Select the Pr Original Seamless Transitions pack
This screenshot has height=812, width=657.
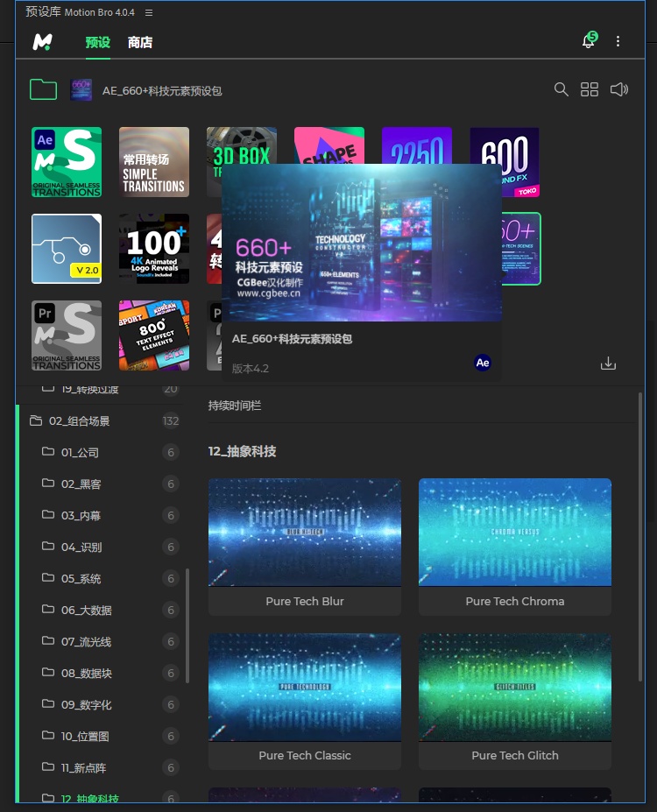tap(67, 335)
